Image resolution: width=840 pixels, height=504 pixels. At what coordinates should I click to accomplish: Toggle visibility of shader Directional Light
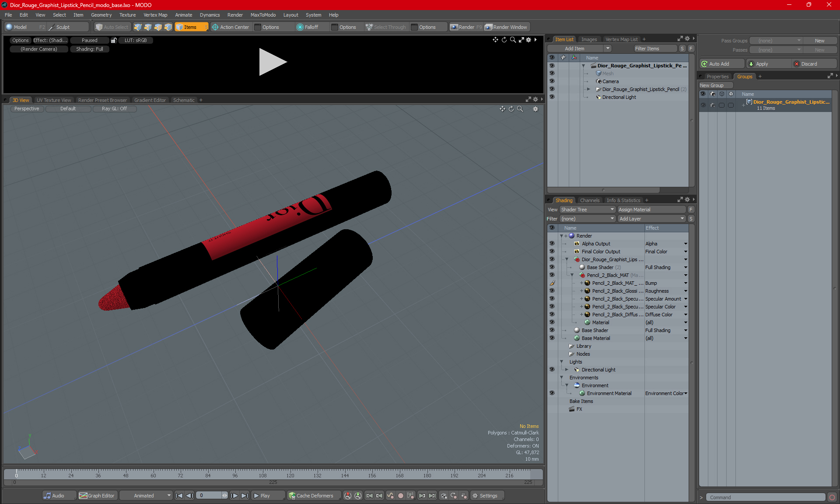point(552,370)
